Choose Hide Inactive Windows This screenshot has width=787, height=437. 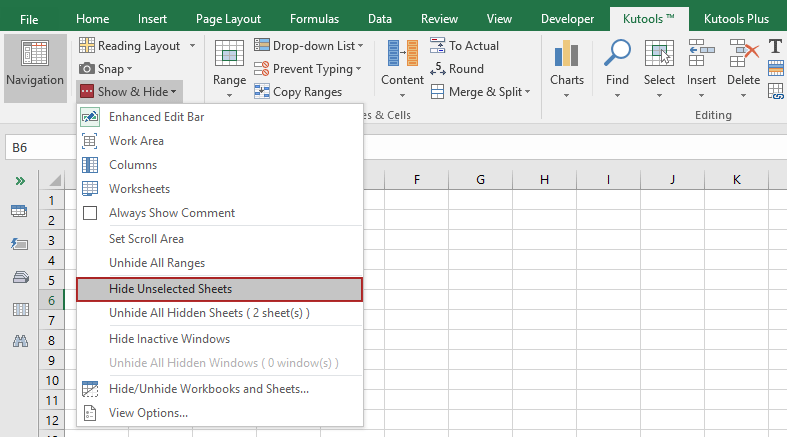click(219, 339)
